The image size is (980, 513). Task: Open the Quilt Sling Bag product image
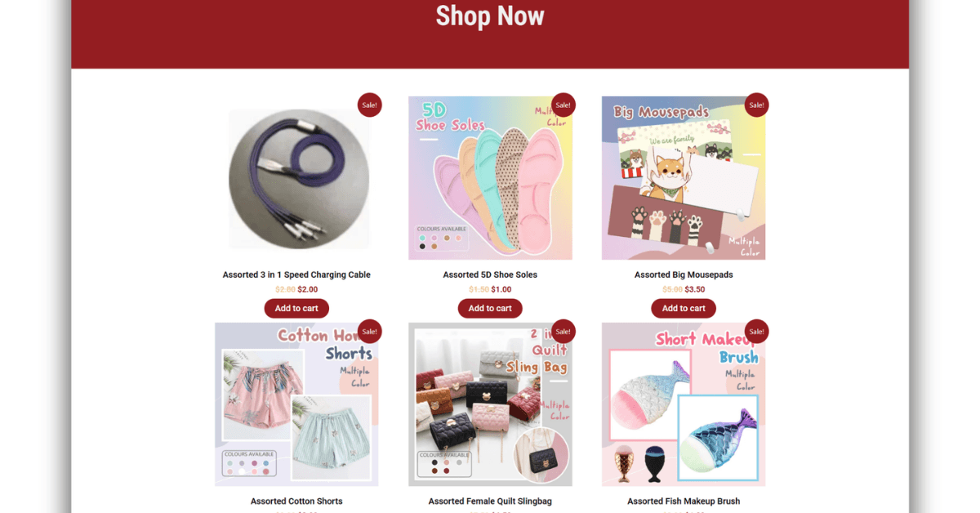pos(490,404)
